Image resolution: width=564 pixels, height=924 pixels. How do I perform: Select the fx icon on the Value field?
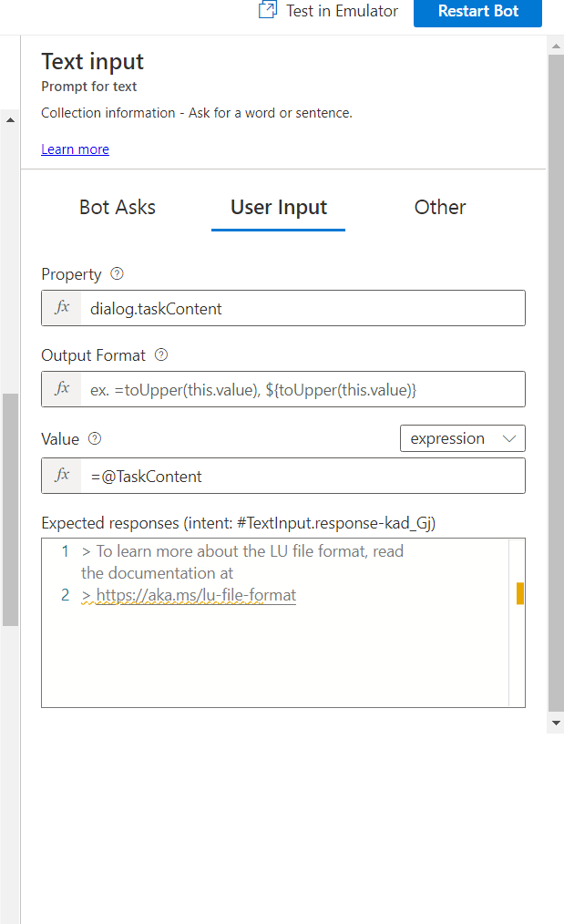[x=60, y=475]
